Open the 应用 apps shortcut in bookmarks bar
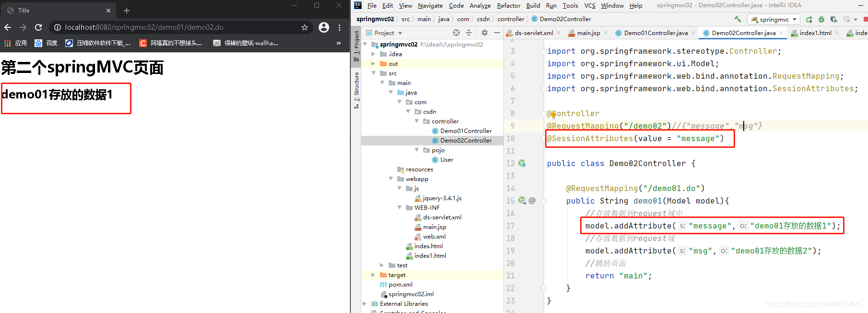This screenshot has width=868, height=313. tap(15, 43)
